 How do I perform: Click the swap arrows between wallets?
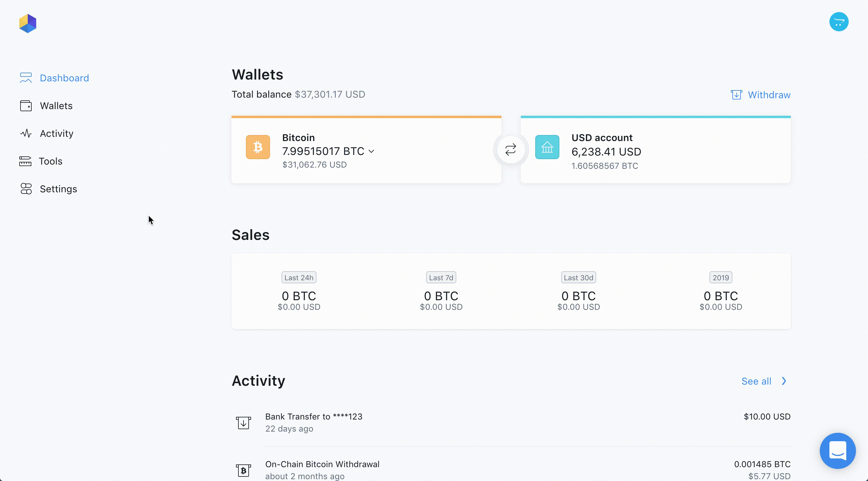pos(511,149)
